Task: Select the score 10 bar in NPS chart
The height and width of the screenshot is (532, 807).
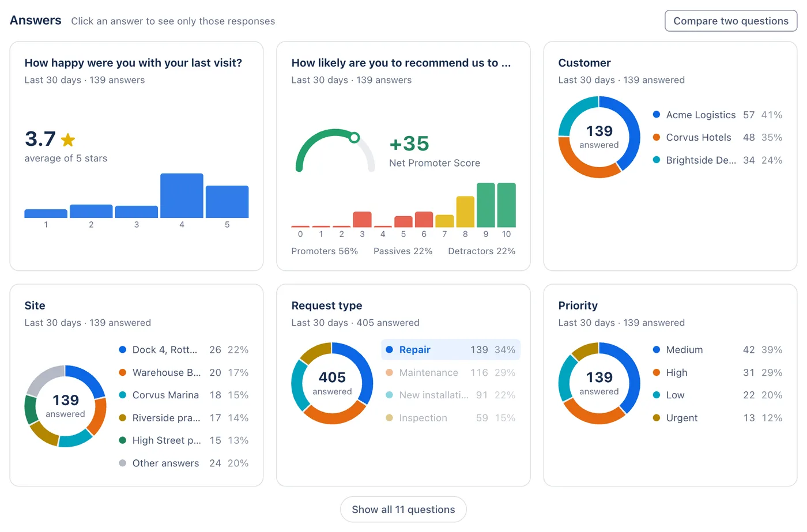Action: click(x=506, y=205)
